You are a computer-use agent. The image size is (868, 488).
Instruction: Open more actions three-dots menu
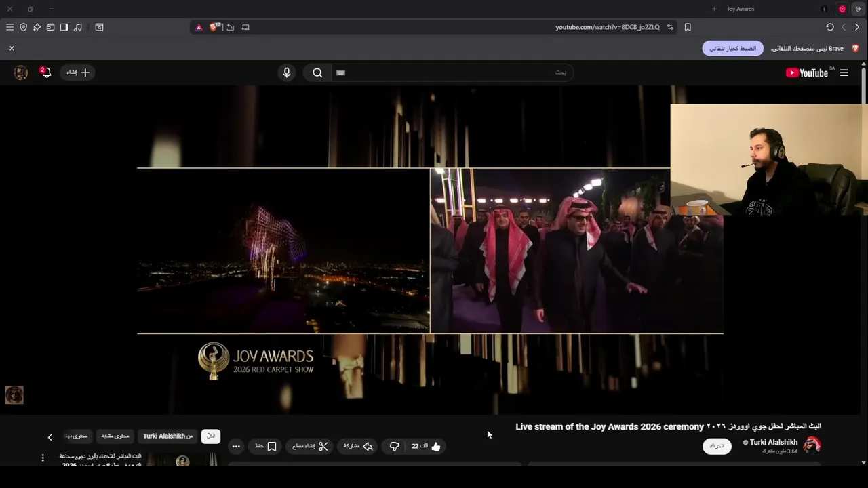point(236,446)
